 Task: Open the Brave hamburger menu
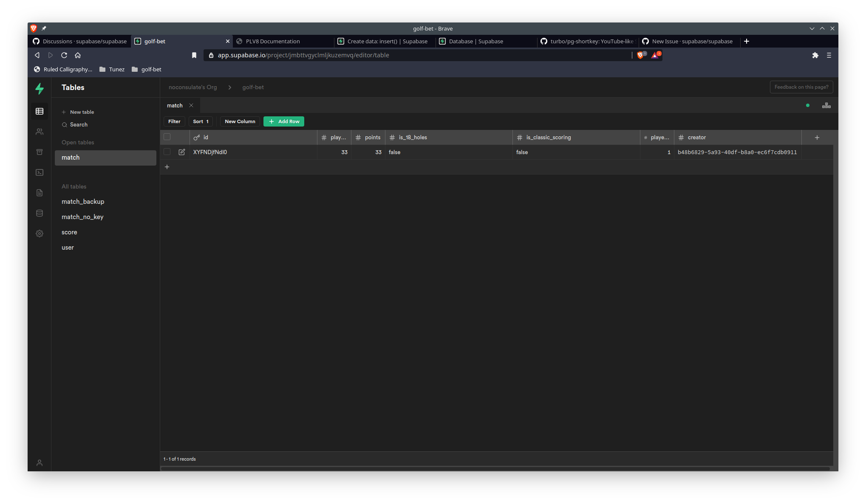(x=829, y=55)
